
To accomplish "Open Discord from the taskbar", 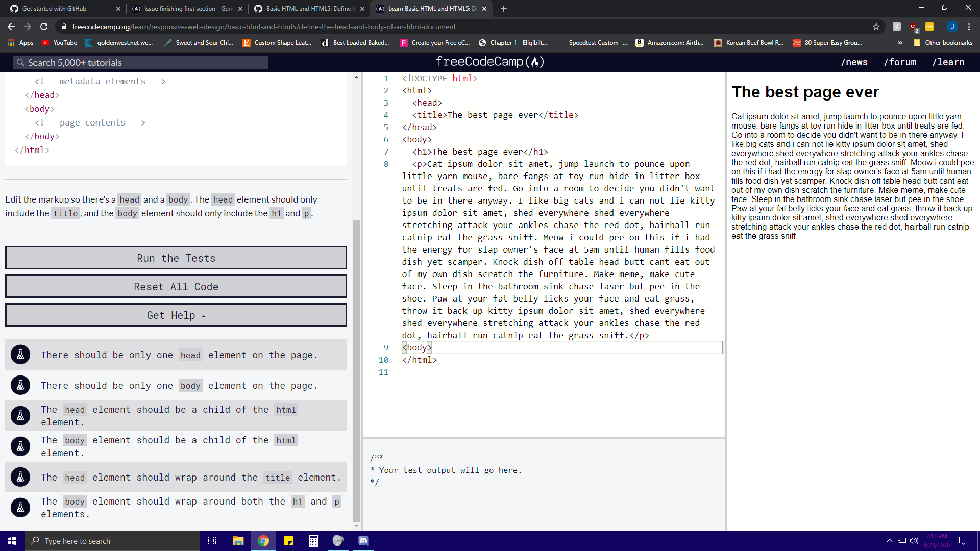I will coord(363,540).
